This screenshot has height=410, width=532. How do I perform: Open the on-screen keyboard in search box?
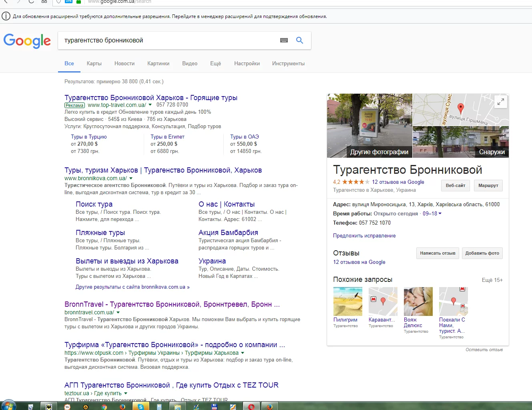(x=284, y=40)
